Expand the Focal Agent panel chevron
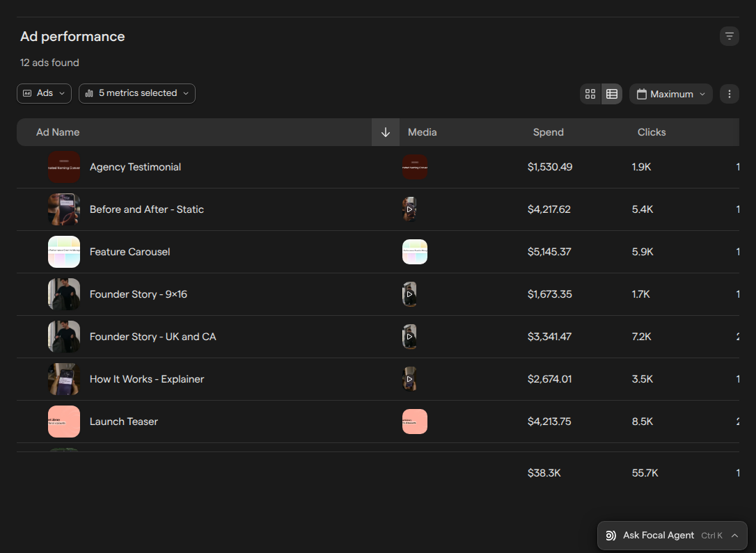The height and width of the screenshot is (553, 756). (735, 536)
